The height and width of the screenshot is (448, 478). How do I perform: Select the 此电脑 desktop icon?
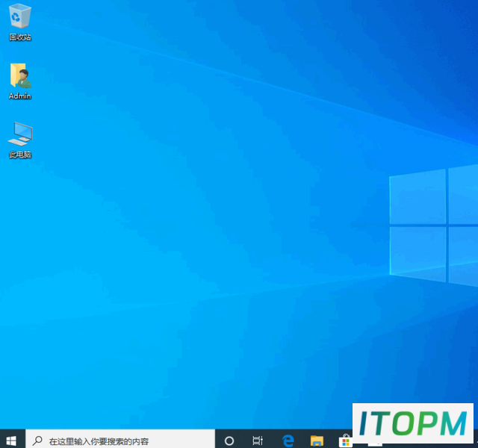[x=20, y=140]
